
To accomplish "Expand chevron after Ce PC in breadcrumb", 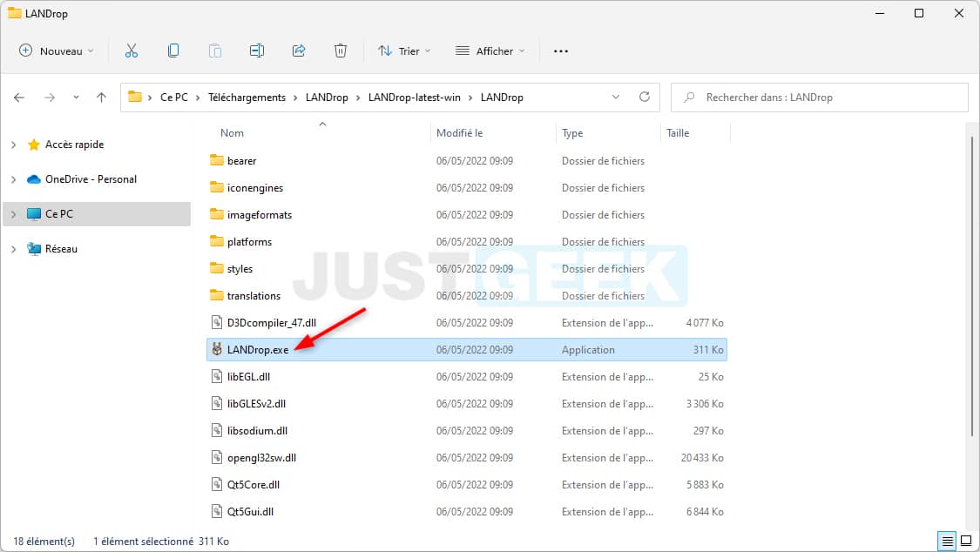I will [198, 98].
